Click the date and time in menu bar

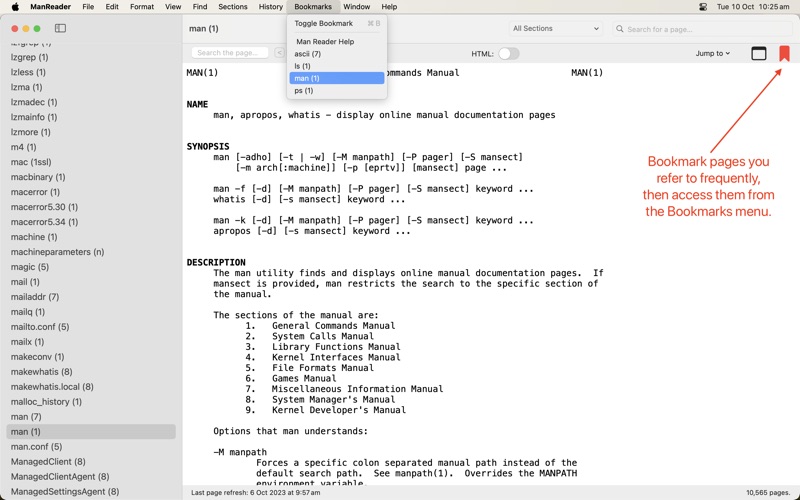tap(753, 7)
